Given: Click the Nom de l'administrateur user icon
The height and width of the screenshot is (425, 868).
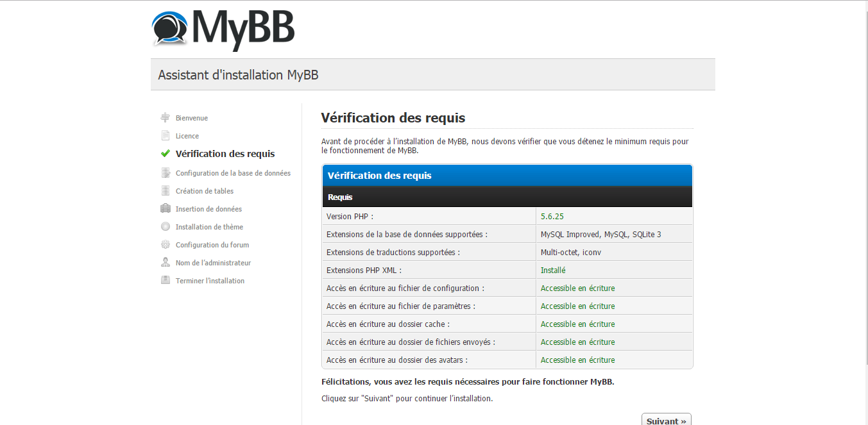Looking at the screenshot, I should coord(166,262).
